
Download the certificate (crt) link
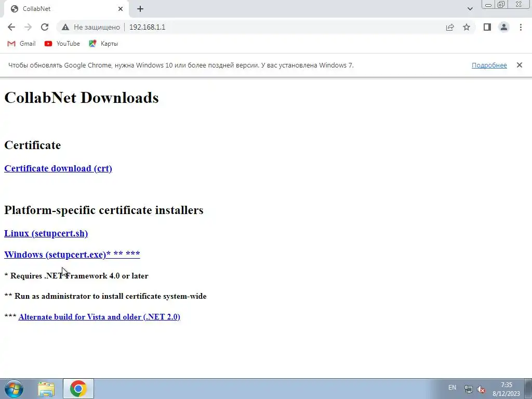point(58,168)
